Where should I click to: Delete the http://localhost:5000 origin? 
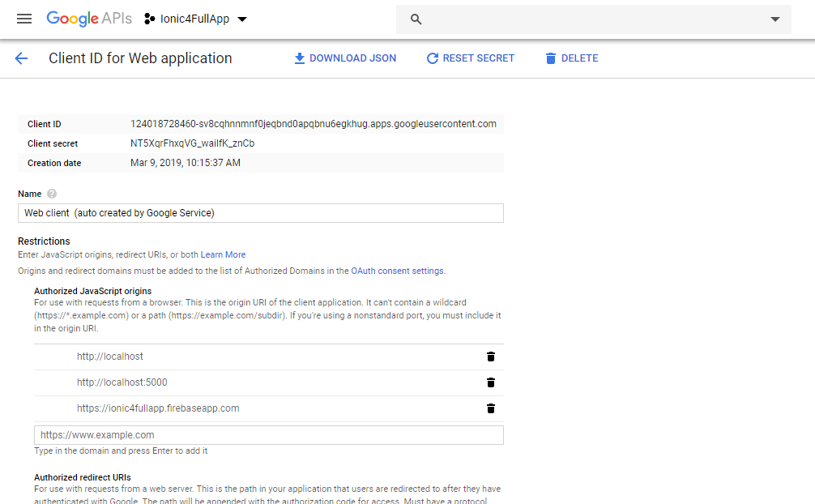coord(491,382)
